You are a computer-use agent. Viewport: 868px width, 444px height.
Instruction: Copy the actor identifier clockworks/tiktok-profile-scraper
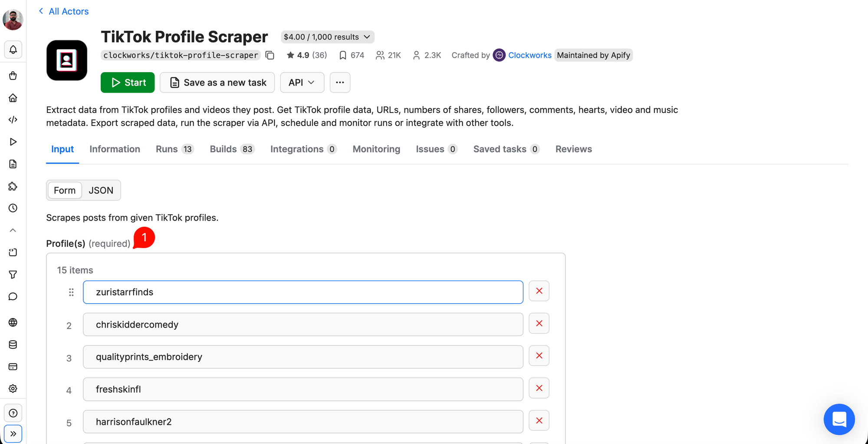click(270, 55)
